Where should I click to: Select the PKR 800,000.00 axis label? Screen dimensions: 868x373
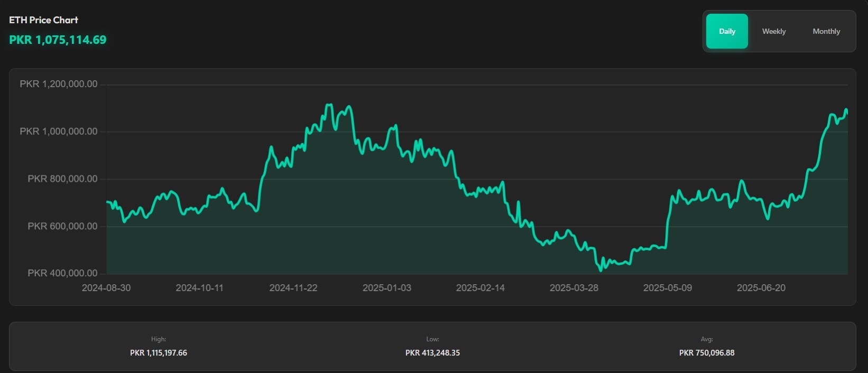coord(62,179)
